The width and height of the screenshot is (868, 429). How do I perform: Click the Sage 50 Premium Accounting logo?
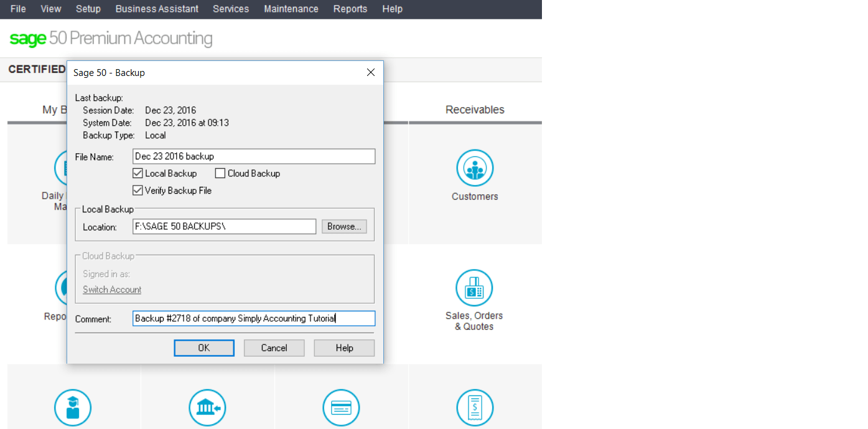click(111, 39)
